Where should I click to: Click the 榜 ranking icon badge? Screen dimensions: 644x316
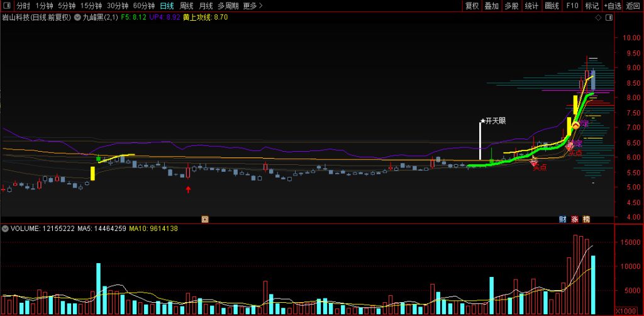(587, 219)
